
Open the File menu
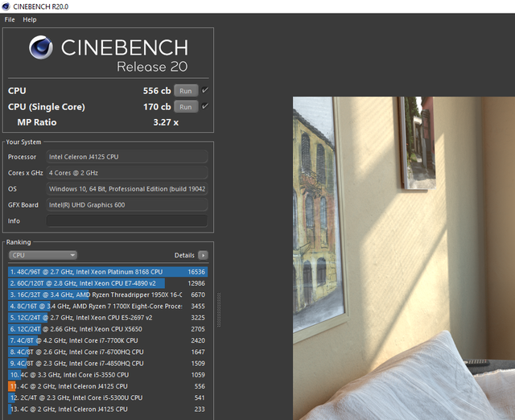pos(10,19)
